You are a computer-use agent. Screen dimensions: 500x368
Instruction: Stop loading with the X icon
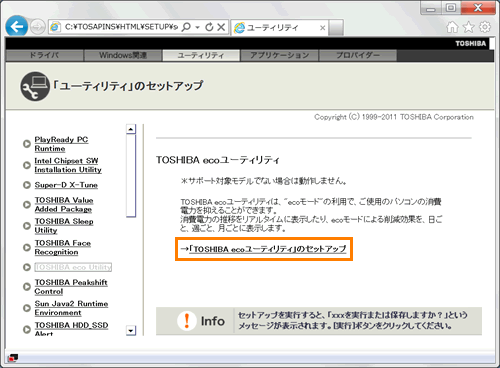click(x=221, y=27)
